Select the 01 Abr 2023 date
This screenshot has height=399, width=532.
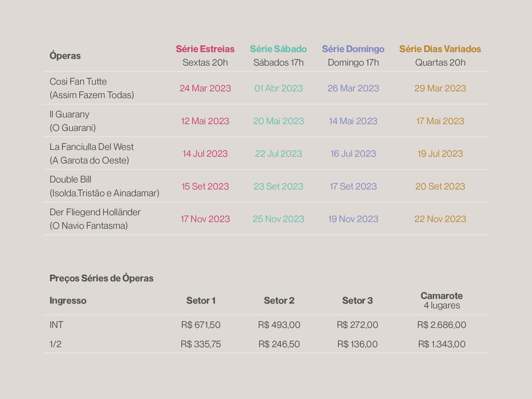click(x=278, y=88)
